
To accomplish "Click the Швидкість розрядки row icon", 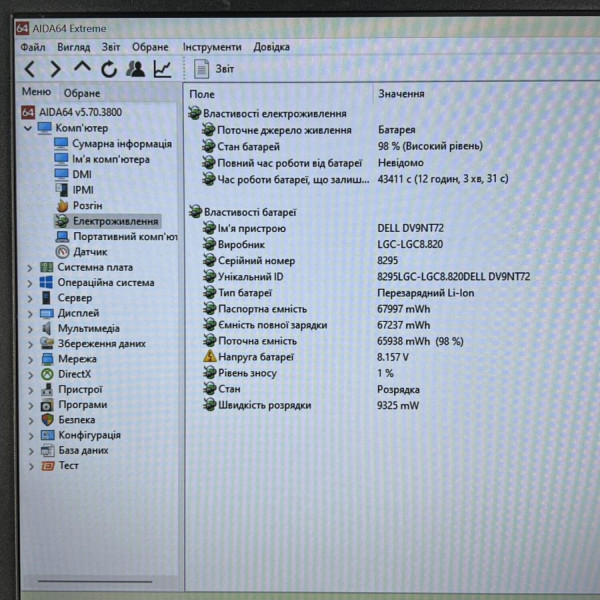I will click(209, 405).
